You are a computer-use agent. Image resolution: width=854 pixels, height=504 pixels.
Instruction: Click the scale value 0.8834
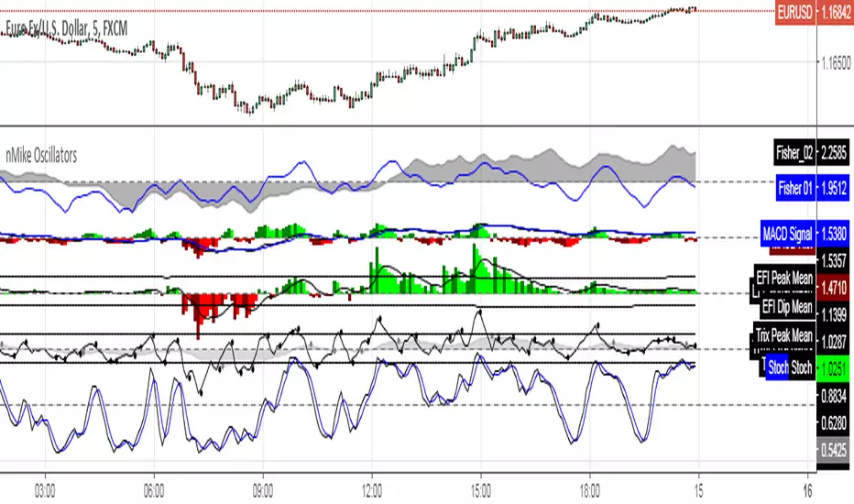[x=834, y=396]
